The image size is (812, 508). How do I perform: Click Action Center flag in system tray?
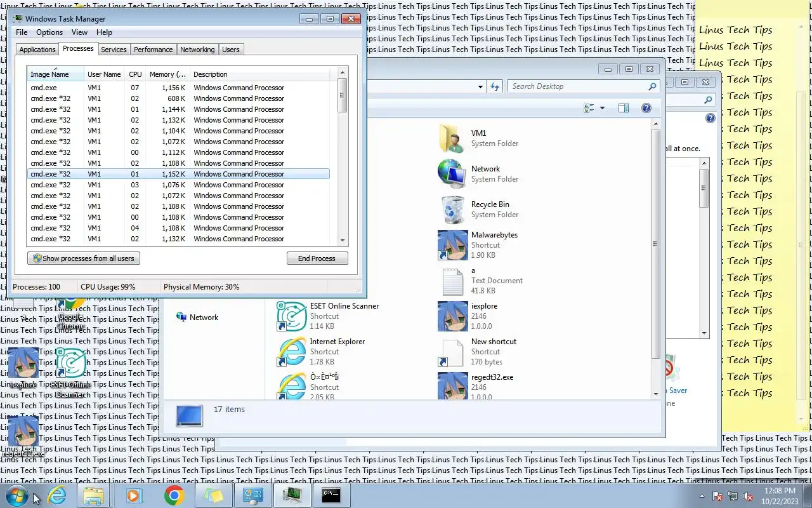coord(717,496)
